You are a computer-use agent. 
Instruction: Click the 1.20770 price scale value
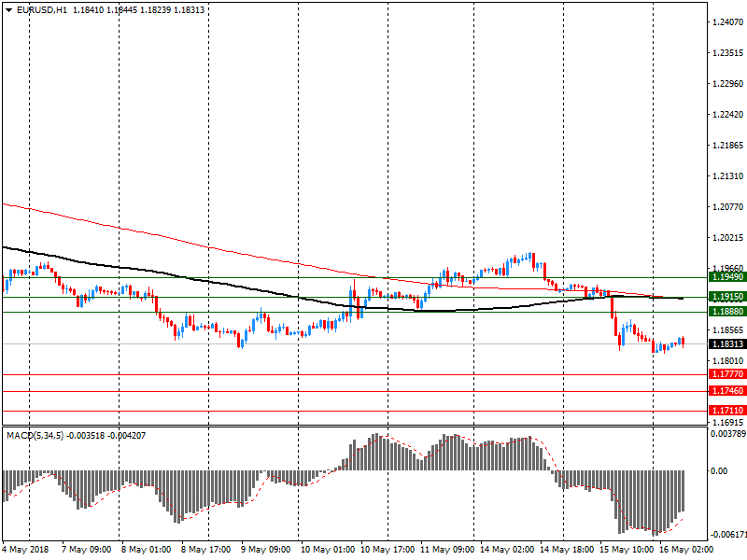(x=728, y=206)
